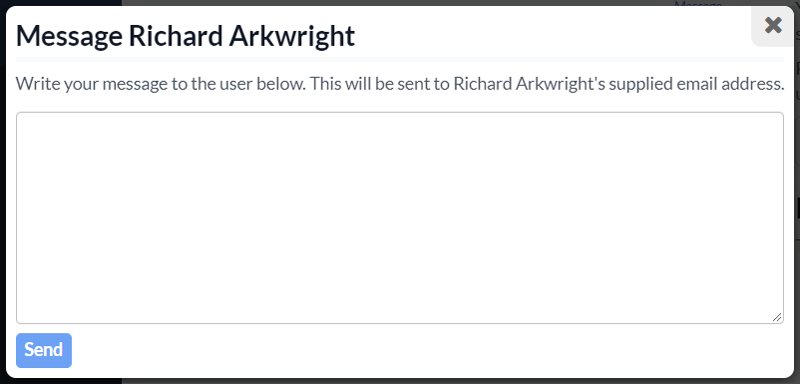Click the word 'Message' in the dialog title

[69, 36]
